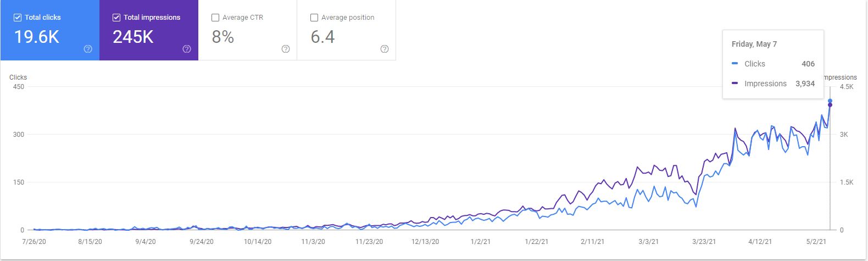Click the May 7 clicks data point
Image resolution: width=868 pixels, height=261 pixels.
point(830,101)
